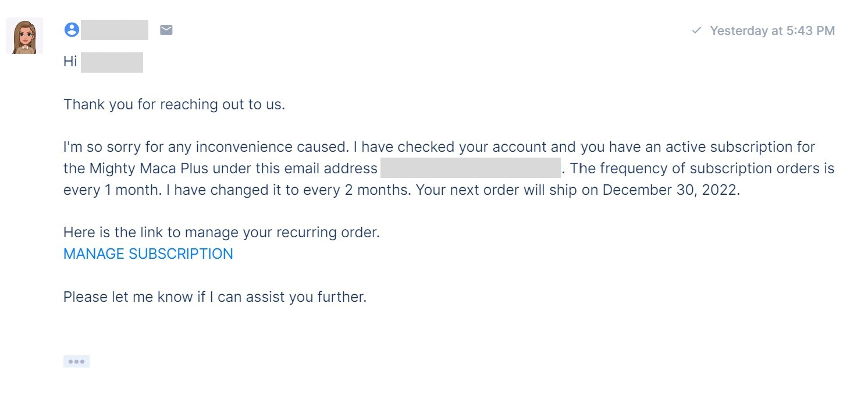Click the envelope email channel icon

click(166, 30)
